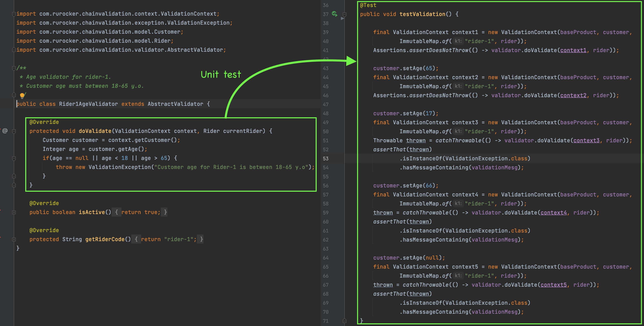Image resolution: width=644 pixels, height=326 pixels.
Task: Click the import of model.Customer line
Action: click(100, 32)
